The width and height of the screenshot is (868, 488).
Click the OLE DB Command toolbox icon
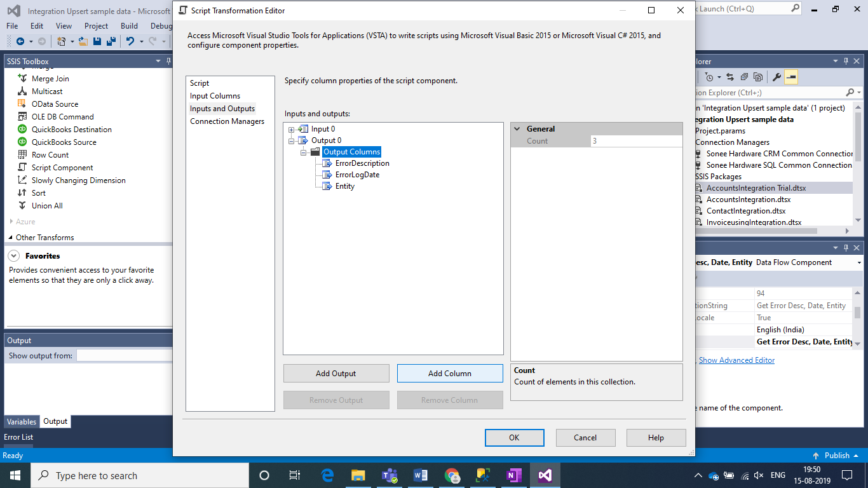[x=22, y=117]
